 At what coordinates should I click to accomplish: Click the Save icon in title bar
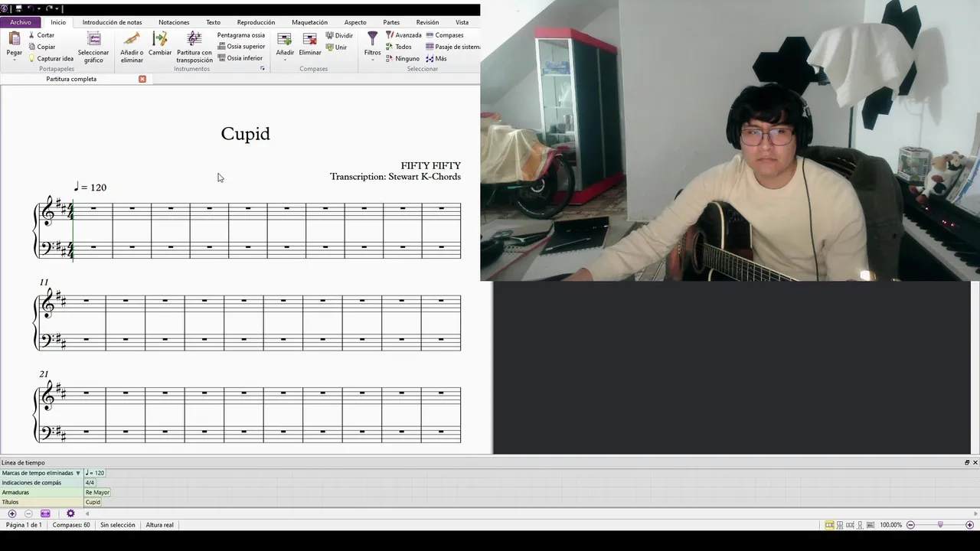(x=18, y=8)
